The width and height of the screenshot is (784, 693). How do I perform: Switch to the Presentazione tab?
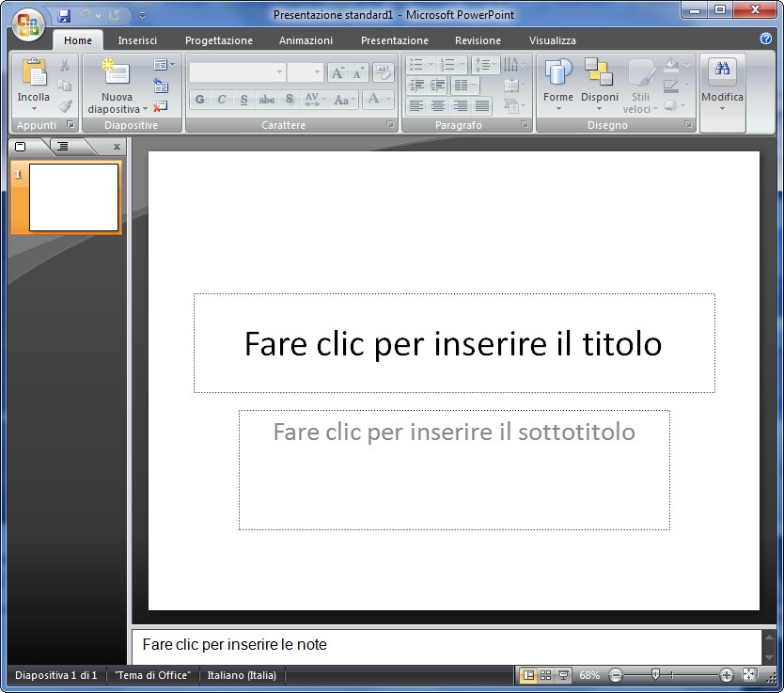click(395, 40)
